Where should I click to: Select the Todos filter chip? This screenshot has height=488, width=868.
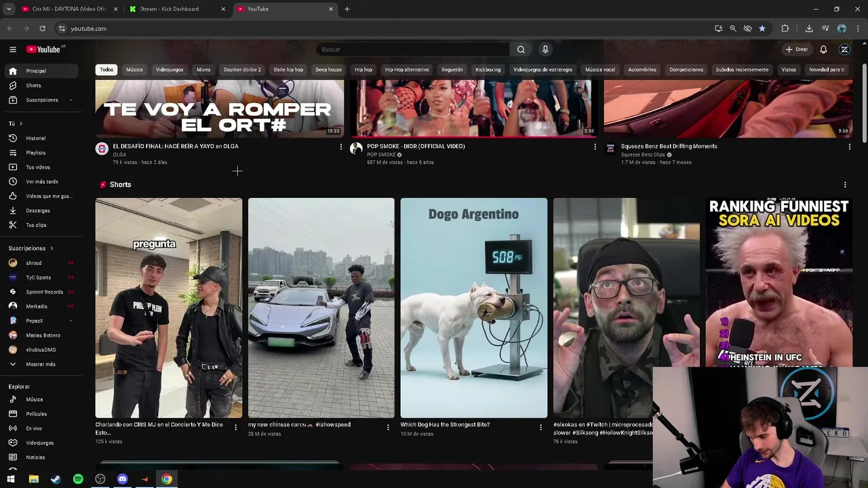[x=106, y=70]
